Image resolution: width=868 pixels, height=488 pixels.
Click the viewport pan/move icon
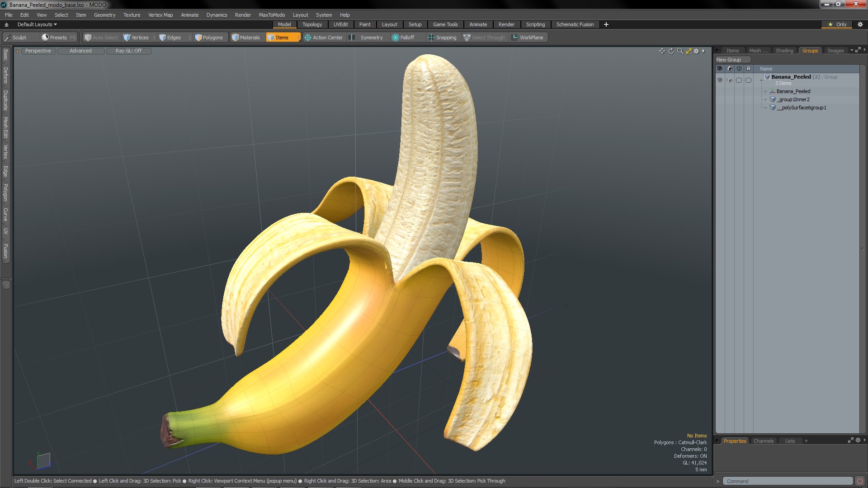662,51
